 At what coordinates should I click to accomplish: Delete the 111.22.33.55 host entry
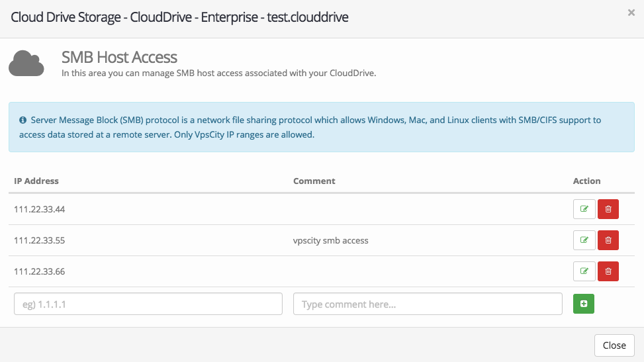[x=608, y=240]
